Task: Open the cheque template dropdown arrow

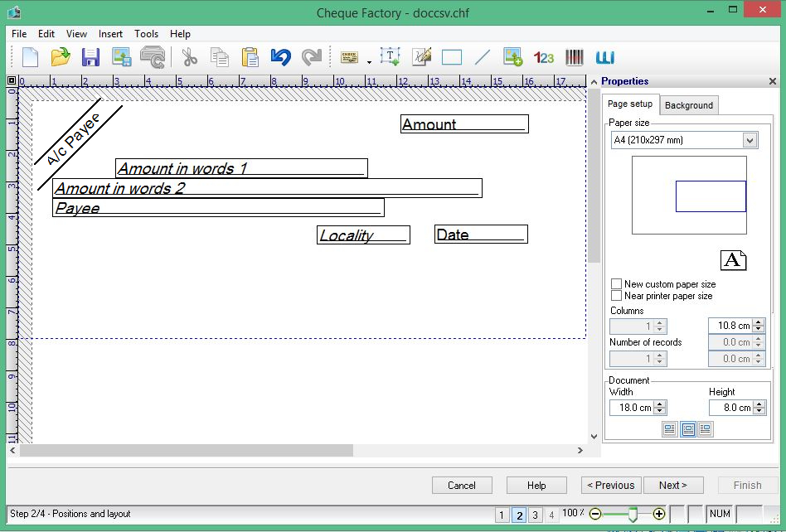Action: point(369,62)
